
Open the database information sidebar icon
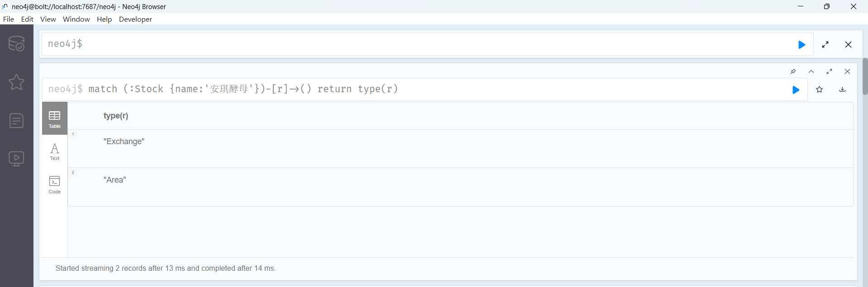16,44
